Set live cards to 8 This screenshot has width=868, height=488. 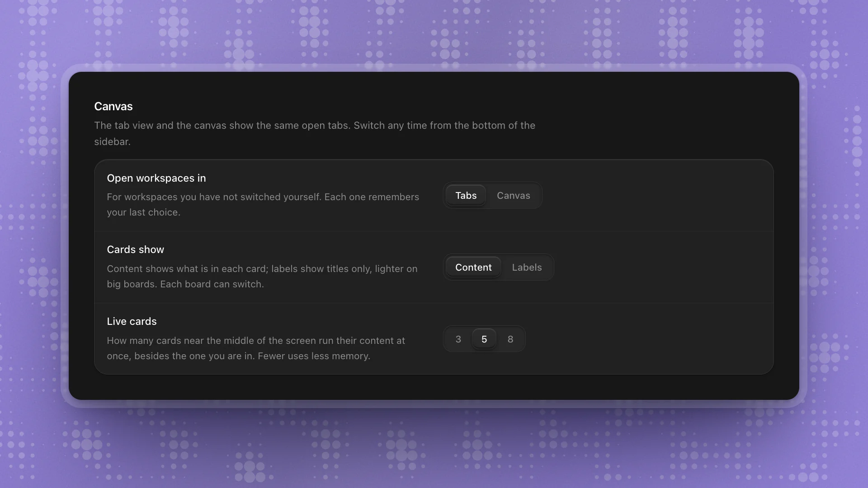[510, 339]
